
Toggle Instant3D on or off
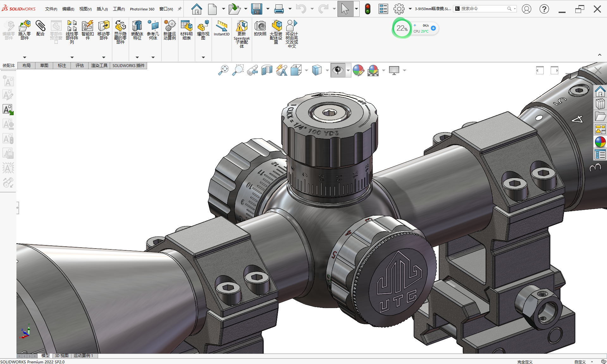coord(222,28)
